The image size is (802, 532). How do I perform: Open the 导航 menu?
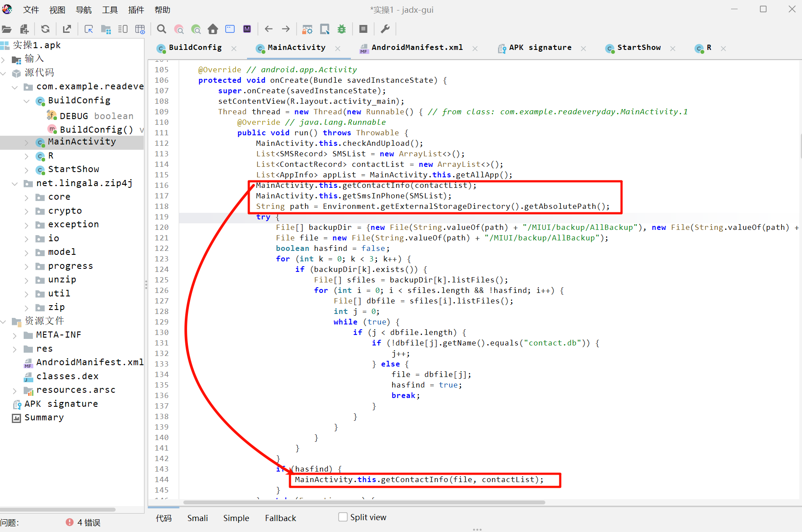pos(84,10)
